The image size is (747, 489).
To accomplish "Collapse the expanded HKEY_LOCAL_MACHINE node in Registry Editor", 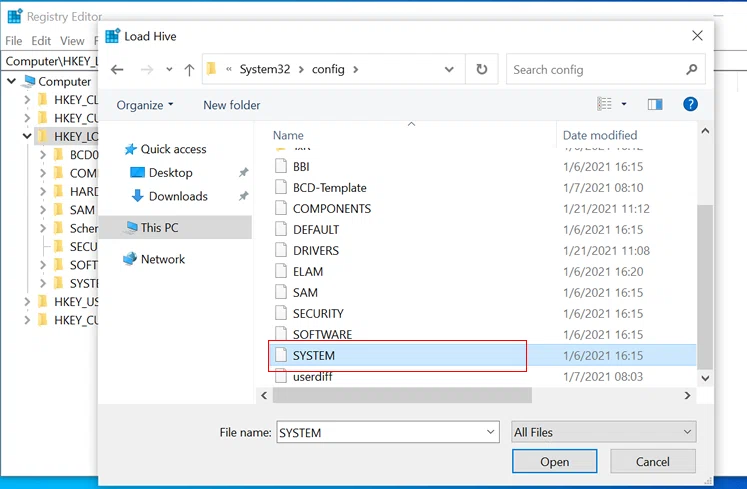I will tap(27, 136).
